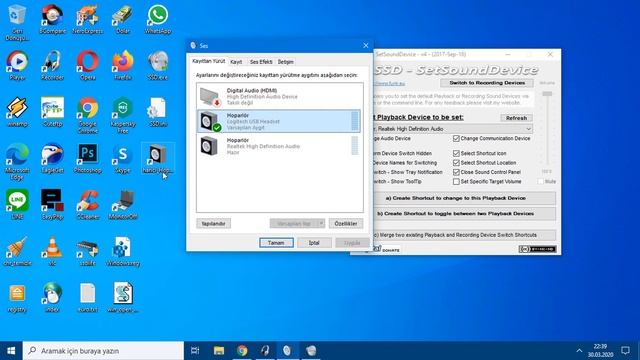Image resolution: width=640 pixels, height=360 pixels.
Task: Select the Cuteftp desktop icon
Action: (52, 111)
